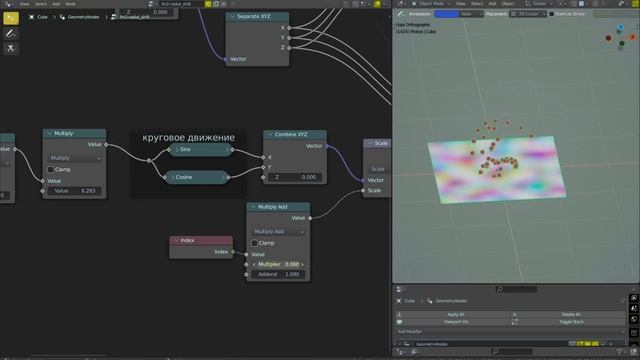Expand the collapsed Cosine node
The image size is (640, 360).
pos(173,177)
